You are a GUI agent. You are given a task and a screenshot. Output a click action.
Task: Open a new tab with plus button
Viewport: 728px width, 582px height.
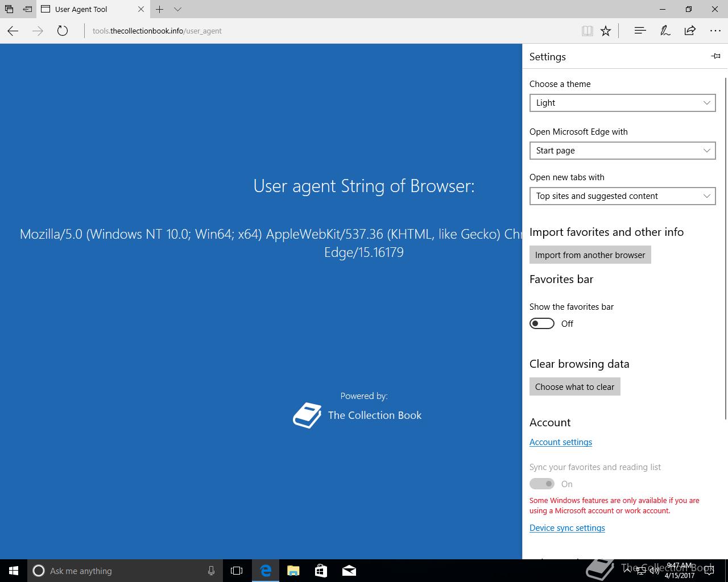[160, 9]
